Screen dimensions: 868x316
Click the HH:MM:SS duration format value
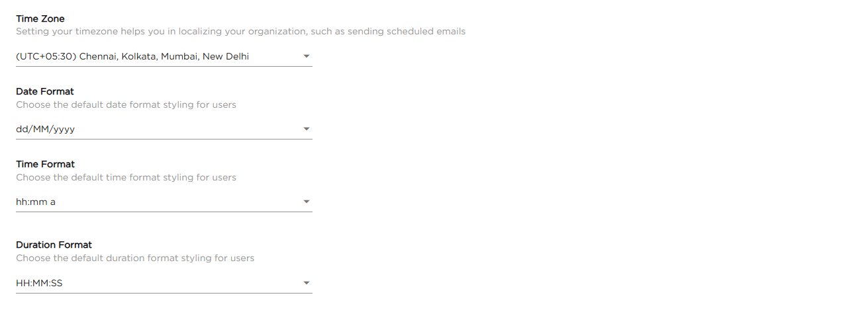39,284
